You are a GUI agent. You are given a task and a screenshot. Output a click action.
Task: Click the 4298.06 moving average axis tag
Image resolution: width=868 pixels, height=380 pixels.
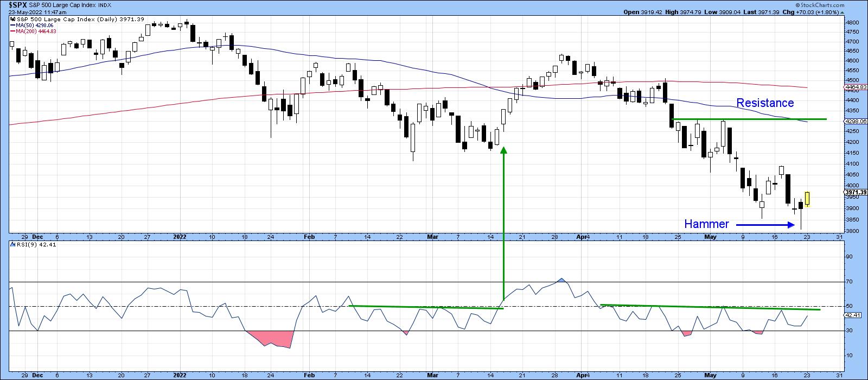856,122
